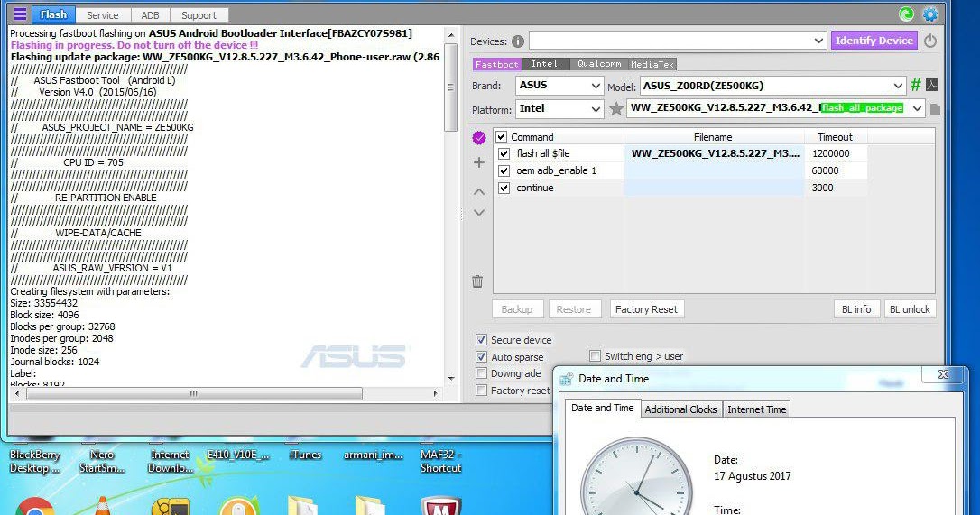Click the Factory Reset button

point(646,309)
